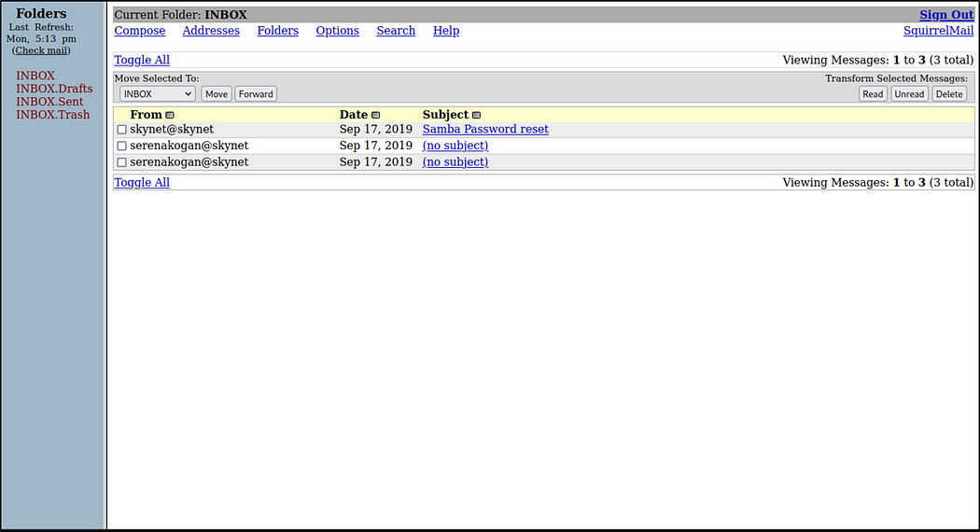Mark selected messages as Read
Viewport: 980px width, 532px height.
[x=873, y=93]
